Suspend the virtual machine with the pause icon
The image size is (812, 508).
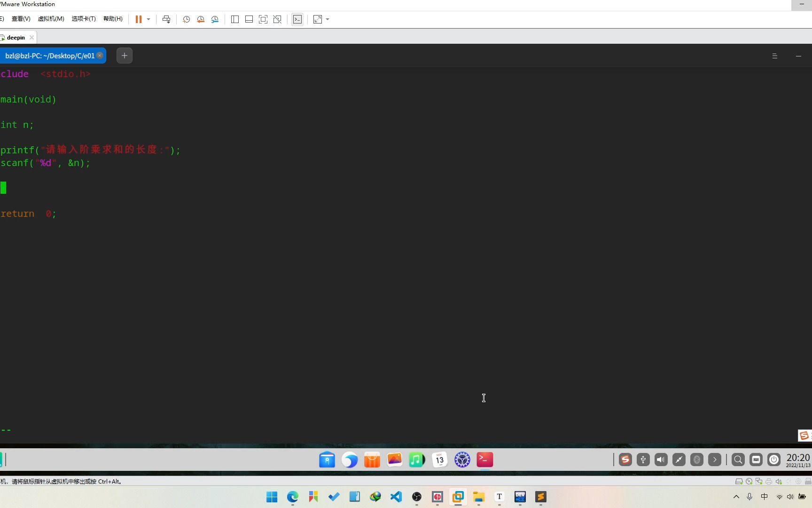138,19
